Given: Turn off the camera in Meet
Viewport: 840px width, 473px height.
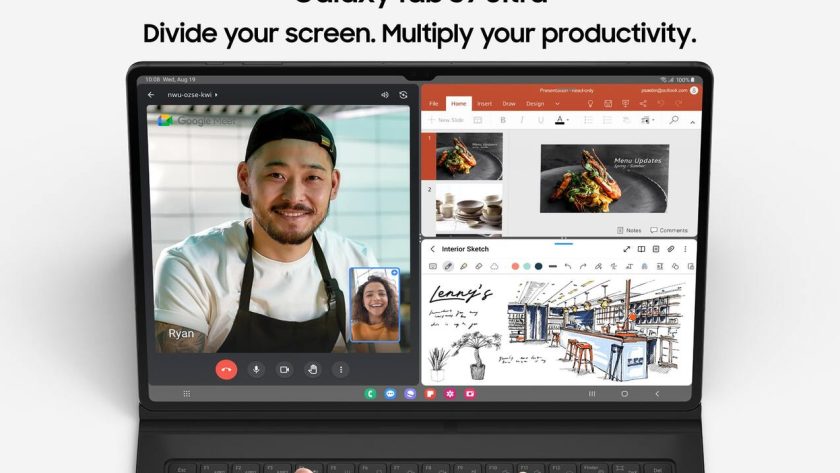Looking at the screenshot, I should tap(284, 369).
